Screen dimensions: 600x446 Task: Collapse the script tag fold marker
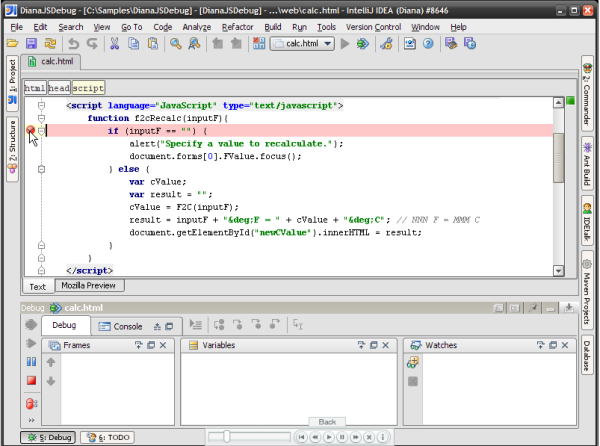tap(42, 105)
